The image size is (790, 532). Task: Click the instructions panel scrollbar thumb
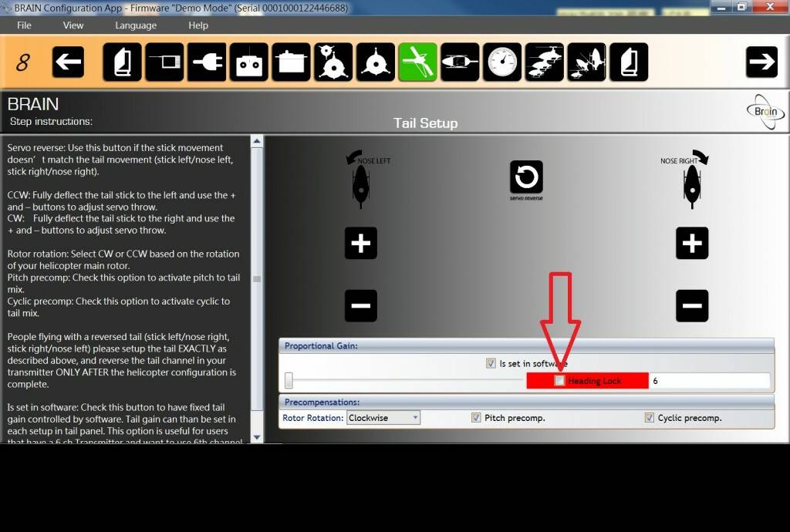point(257,279)
